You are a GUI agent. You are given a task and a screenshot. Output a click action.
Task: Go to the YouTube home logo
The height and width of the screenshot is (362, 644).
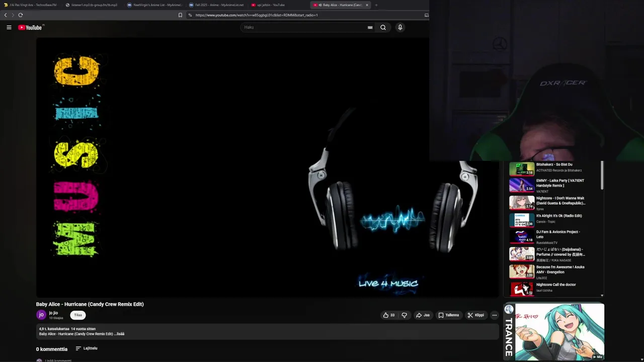pyautogui.click(x=30, y=28)
